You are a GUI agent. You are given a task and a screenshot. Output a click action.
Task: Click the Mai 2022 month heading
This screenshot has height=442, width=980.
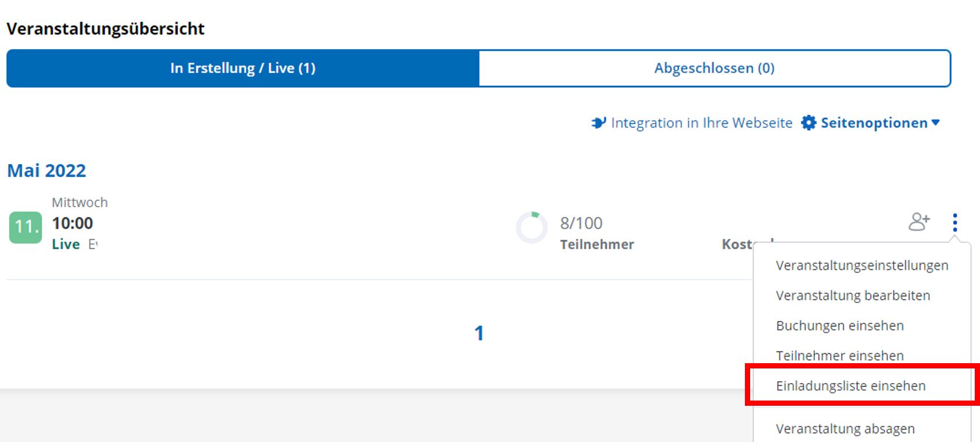(47, 170)
